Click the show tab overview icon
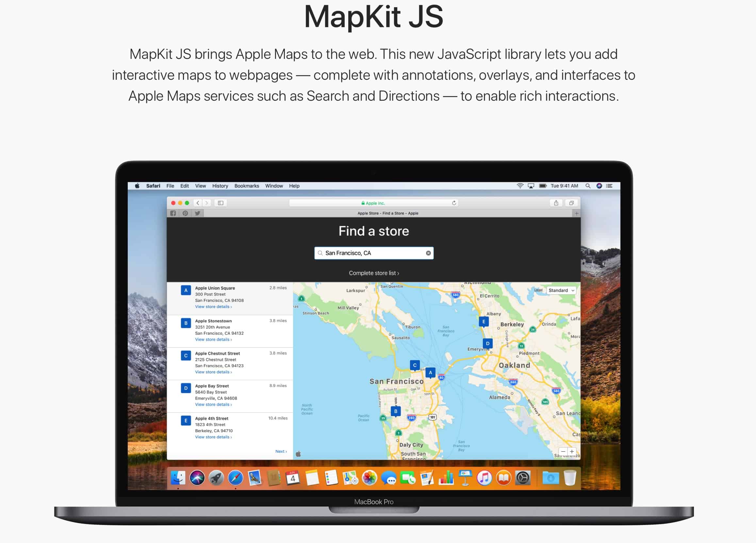This screenshot has height=543, width=756. [571, 203]
